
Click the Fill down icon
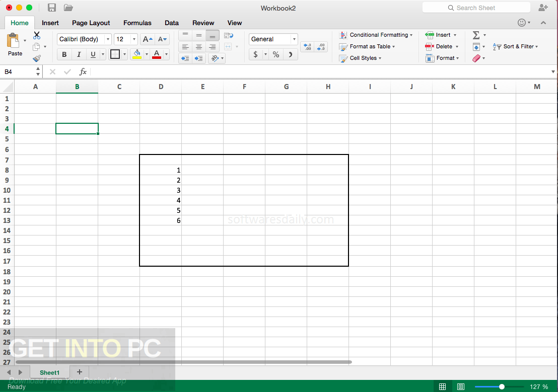click(476, 47)
